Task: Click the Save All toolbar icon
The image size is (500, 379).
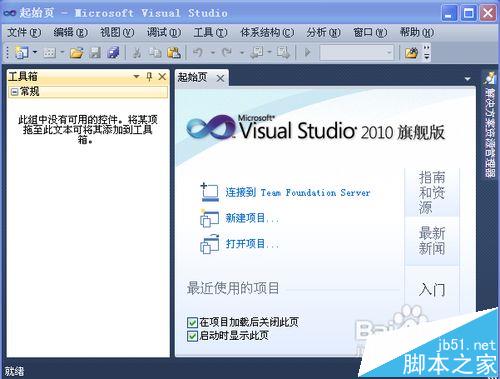Action: [x=113, y=53]
